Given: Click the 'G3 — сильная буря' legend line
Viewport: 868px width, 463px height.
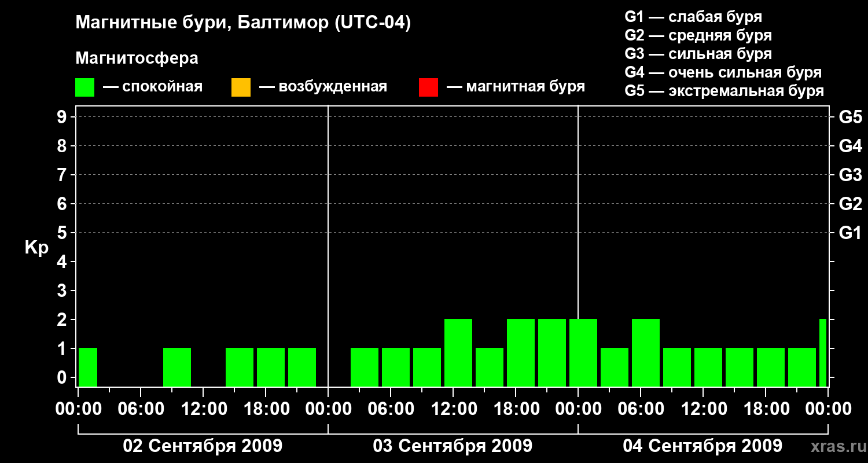Looking at the screenshot, I should [698, 54].
